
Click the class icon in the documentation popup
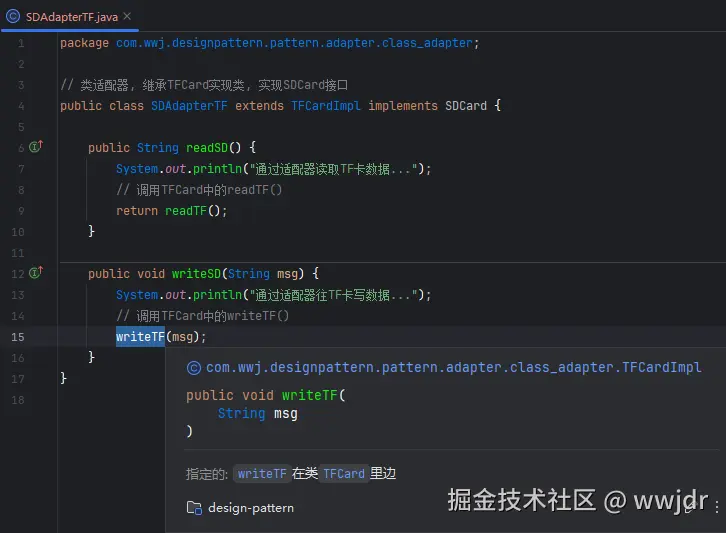coord(194,368)
